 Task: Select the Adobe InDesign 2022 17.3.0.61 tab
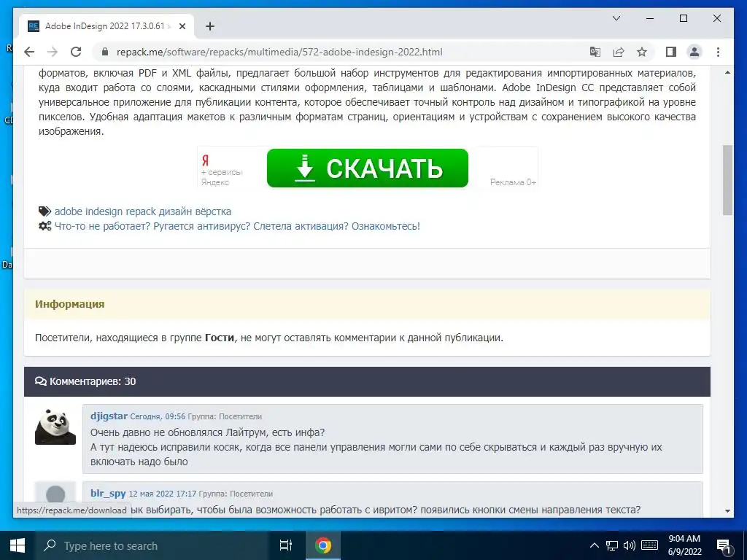[107, 26]
